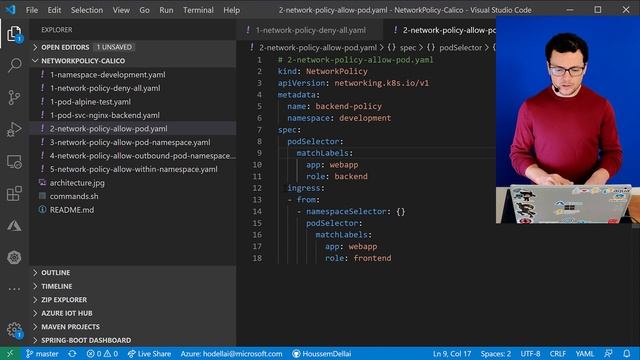
Task: Open errors and warnings count in status bar
Action: click(102, 353)
